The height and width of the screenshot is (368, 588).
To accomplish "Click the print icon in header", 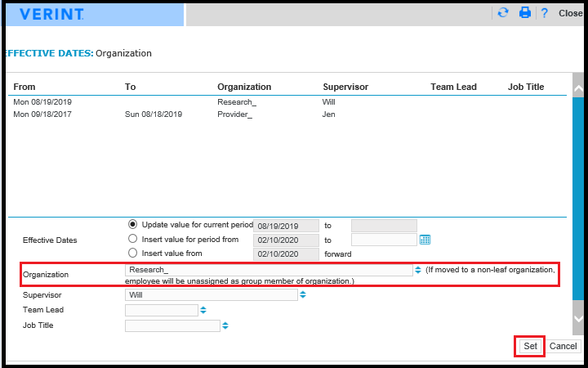I will 524,13.
